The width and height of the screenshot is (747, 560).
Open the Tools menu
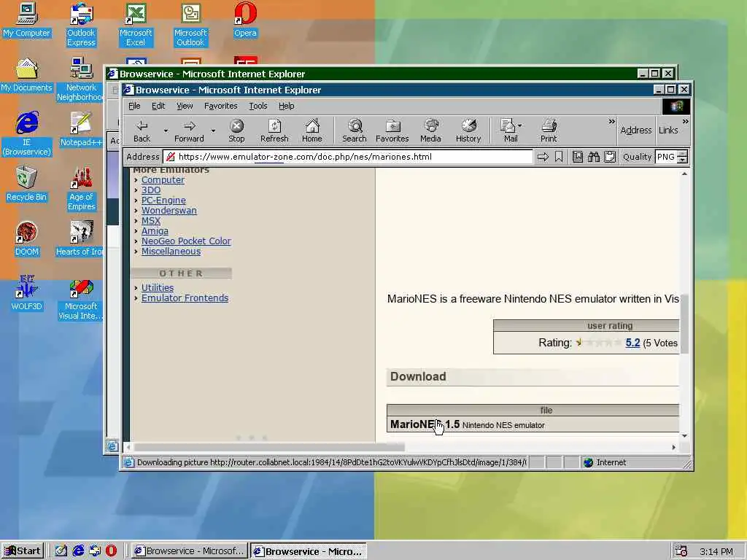pos(258,106)
